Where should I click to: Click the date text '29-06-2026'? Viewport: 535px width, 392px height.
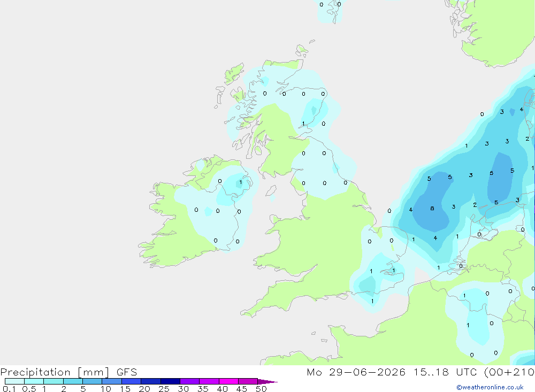click(x=367, y=372)
